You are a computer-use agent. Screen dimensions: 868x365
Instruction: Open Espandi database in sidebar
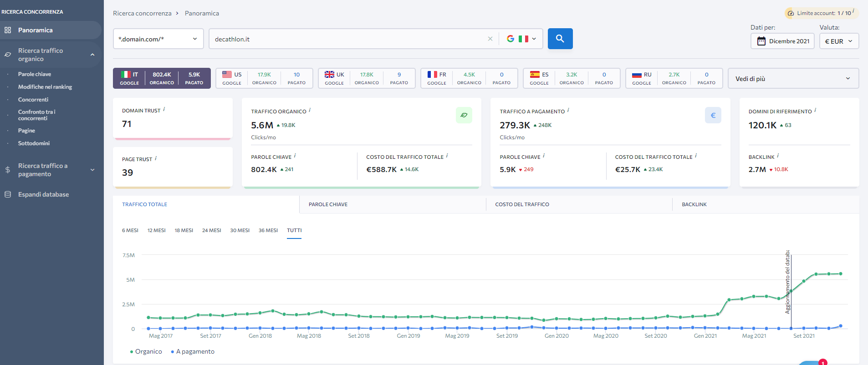tap(43, 194)
